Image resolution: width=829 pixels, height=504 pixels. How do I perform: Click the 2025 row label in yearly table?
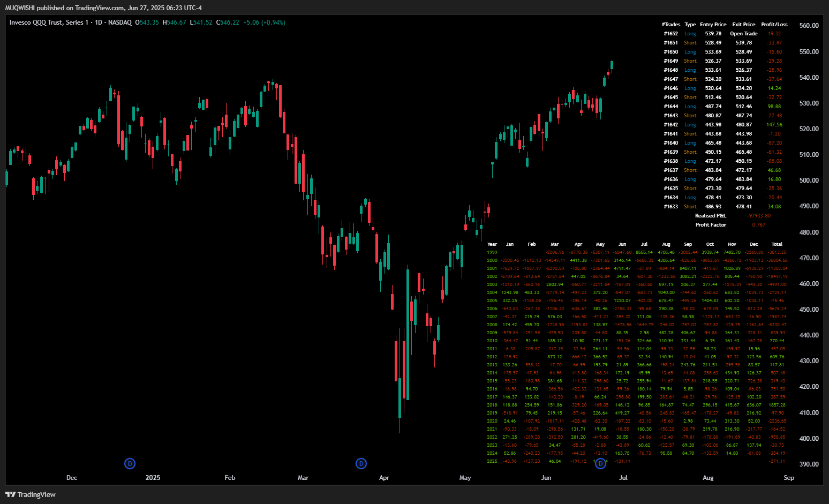point(492,461)
